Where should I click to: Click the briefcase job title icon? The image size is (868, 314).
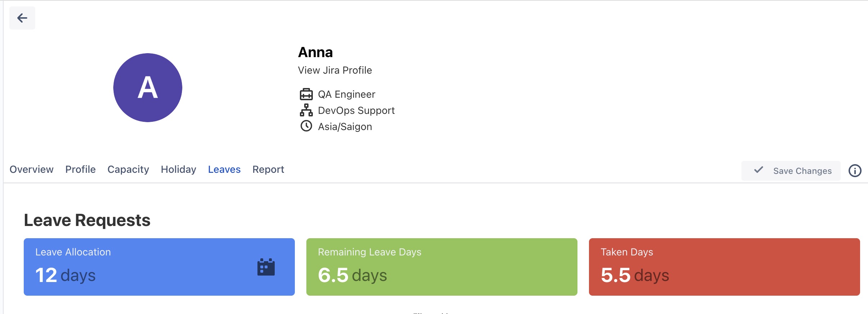click(x=306, y=94)
